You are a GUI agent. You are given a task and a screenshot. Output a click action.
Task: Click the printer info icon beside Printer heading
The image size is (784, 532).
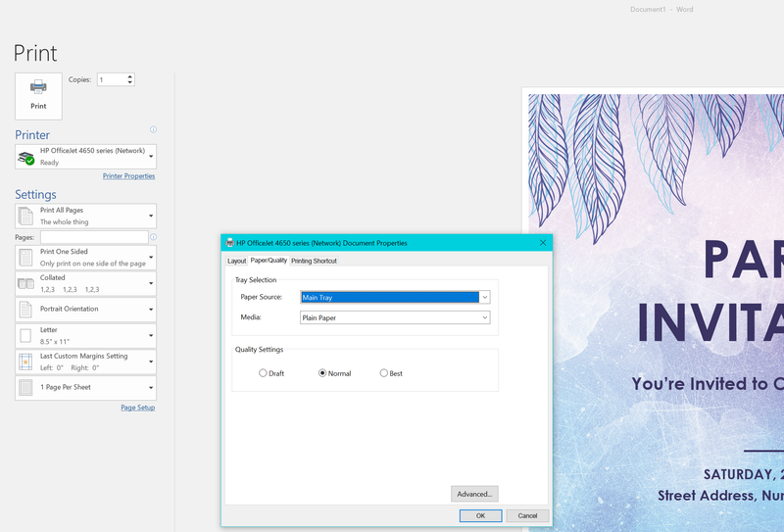pos(153,129)
